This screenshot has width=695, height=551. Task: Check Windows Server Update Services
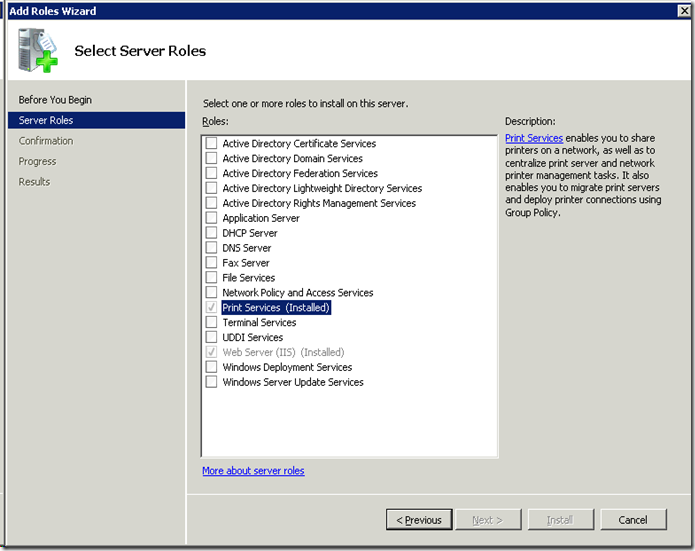coord(211,382)
